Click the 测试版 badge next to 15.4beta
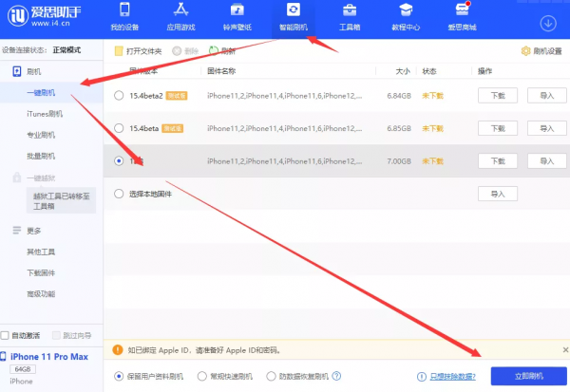The height and width of the screenshot is (392, 570). 172,128
